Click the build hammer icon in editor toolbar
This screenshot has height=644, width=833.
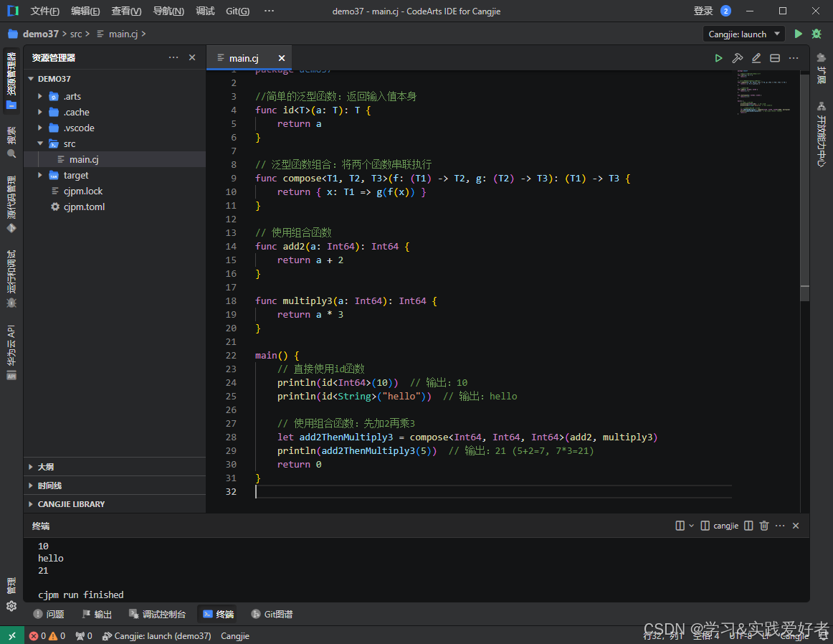(738, 58)
